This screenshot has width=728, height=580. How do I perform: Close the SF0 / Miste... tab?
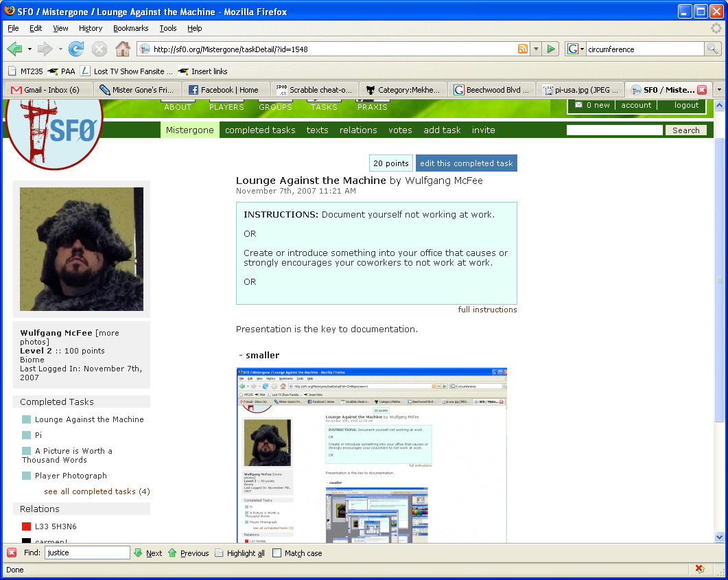click(x=702, y=90)
